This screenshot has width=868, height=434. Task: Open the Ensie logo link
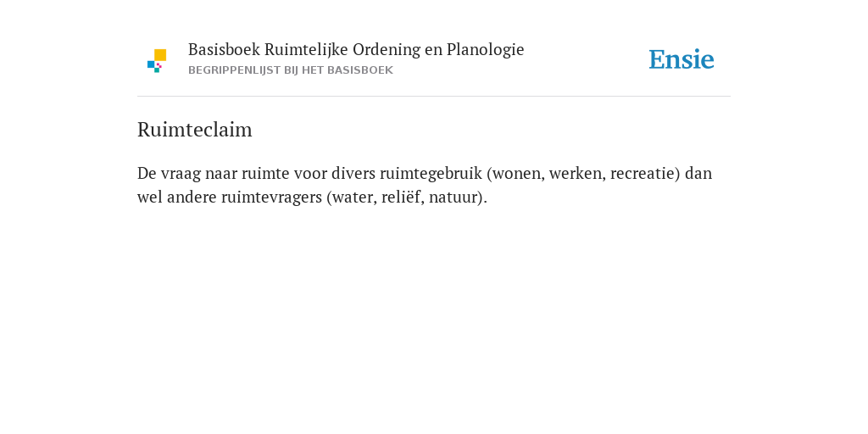[x=682, y=59]
